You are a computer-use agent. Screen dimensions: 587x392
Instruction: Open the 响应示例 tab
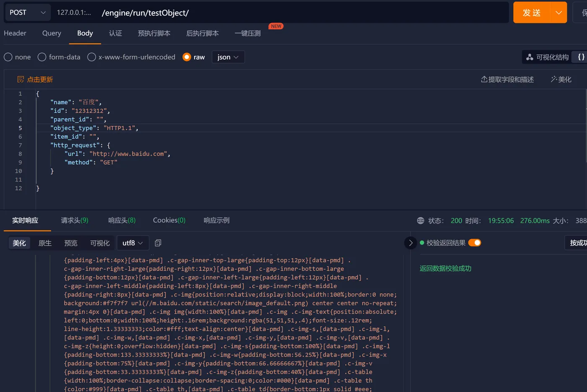point(216,221)
